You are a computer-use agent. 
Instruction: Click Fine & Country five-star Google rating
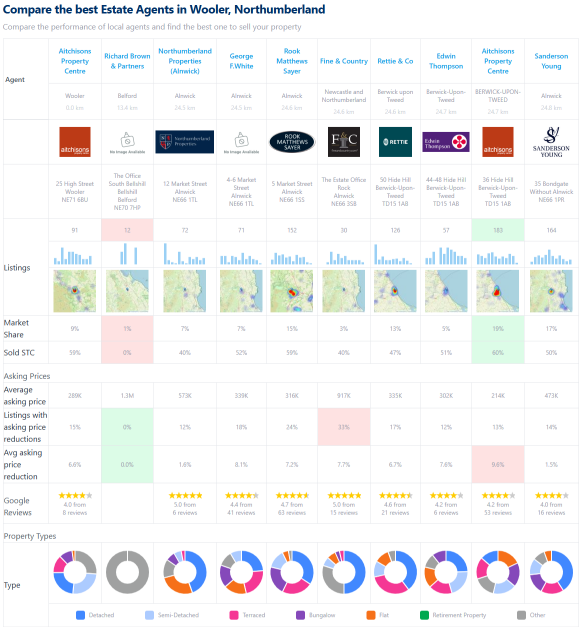click(344, 495)
